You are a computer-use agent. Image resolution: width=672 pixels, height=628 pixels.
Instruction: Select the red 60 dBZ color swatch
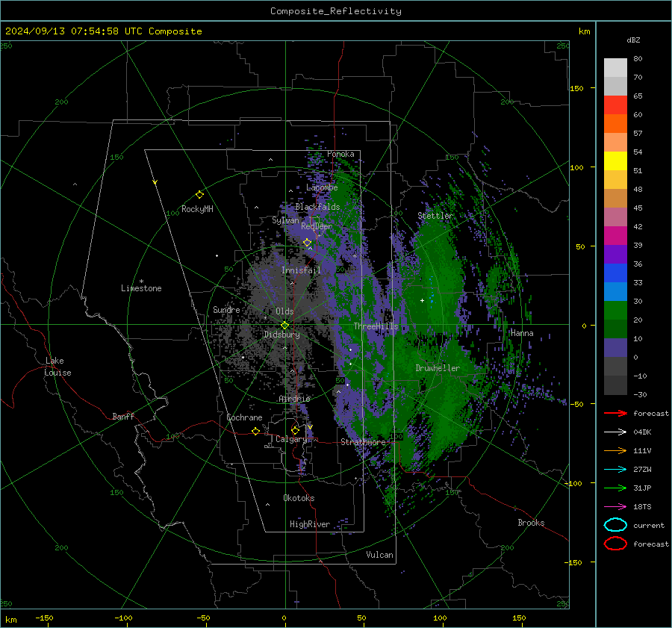615,105
